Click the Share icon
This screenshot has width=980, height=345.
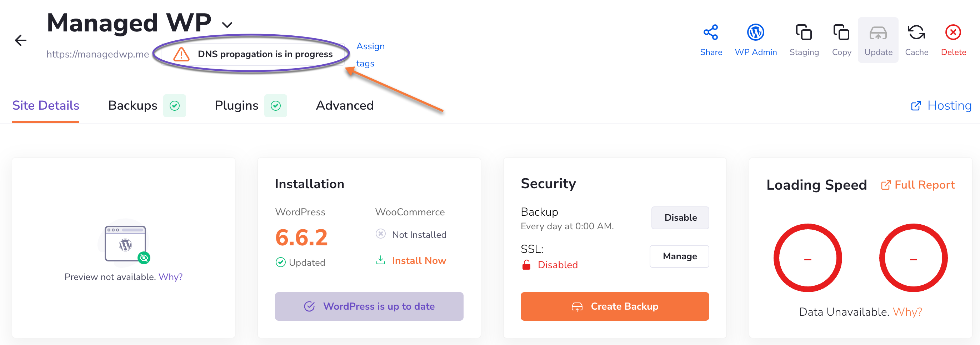pos(711,33)
